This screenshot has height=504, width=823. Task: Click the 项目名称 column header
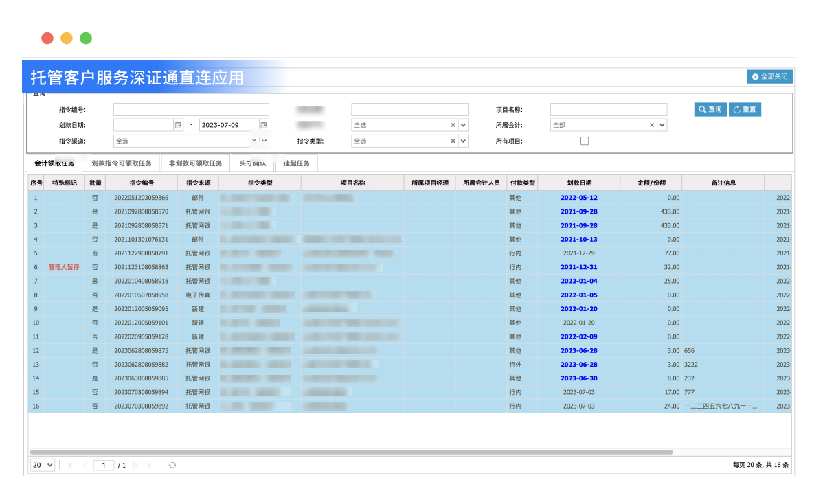[x=352, y=183]
